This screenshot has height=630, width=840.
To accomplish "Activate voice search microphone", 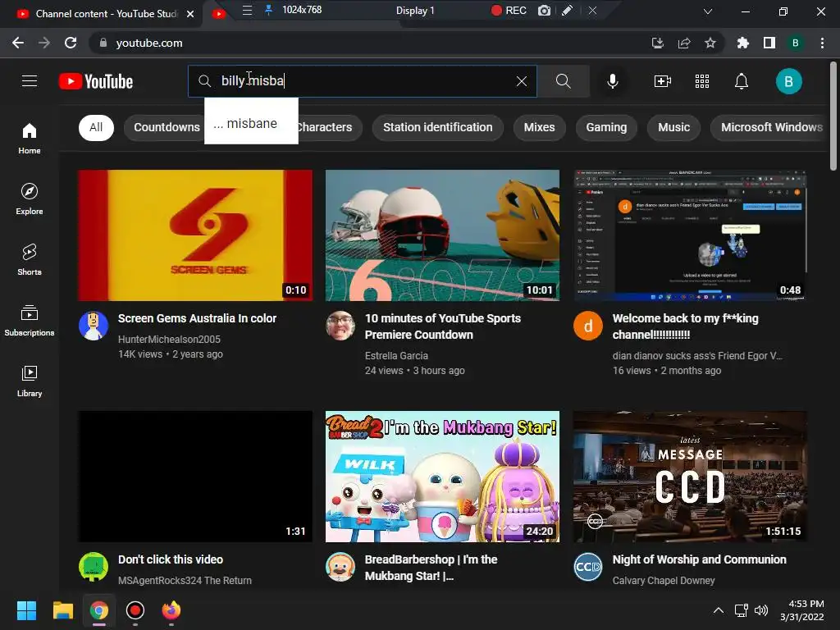I will (x=612, y=81).
